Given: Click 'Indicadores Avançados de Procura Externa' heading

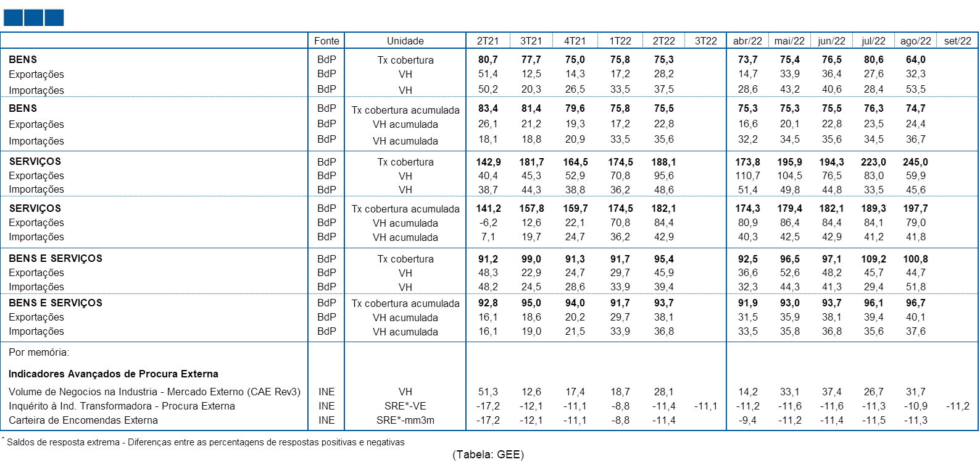Looking at the screenshot, I should (x=114, y=374).
